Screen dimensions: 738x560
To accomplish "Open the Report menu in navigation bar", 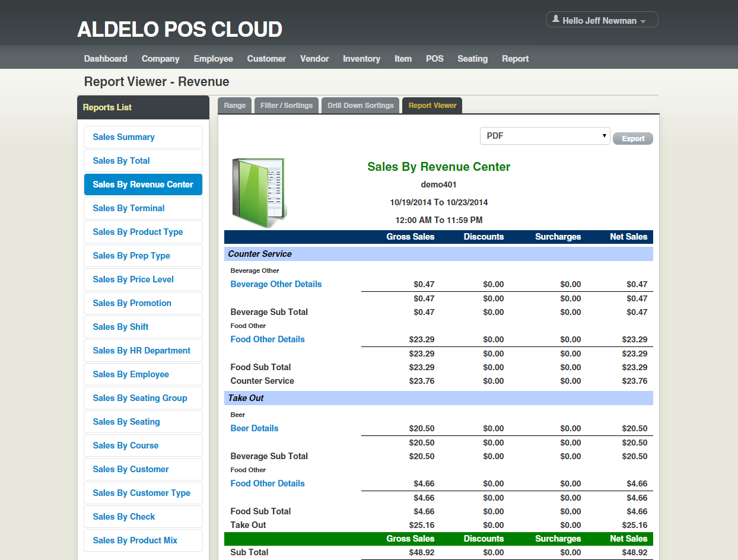I will [515, 59].
